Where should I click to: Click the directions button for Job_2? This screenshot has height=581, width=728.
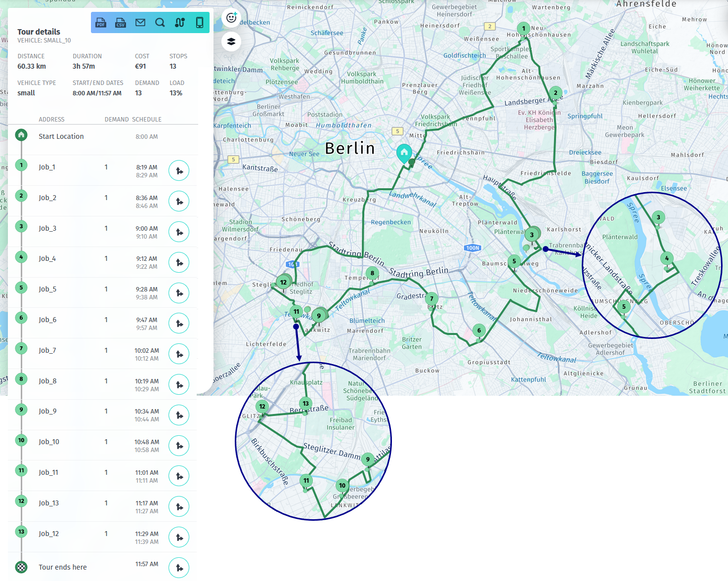coord(179,202)
